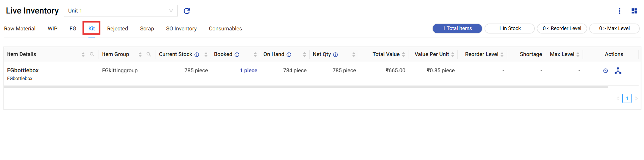Click the On Hand info icon
The image size is (644, 160).
pos(289,55)
